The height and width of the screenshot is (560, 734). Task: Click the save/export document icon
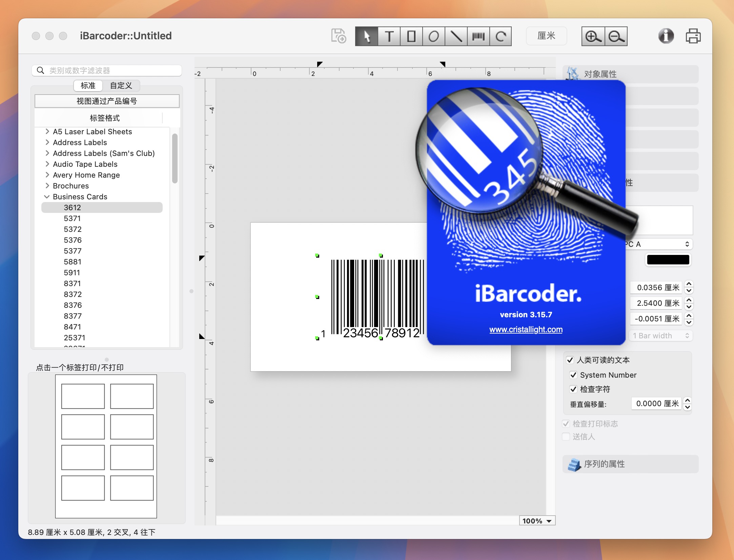click(338, 36)
